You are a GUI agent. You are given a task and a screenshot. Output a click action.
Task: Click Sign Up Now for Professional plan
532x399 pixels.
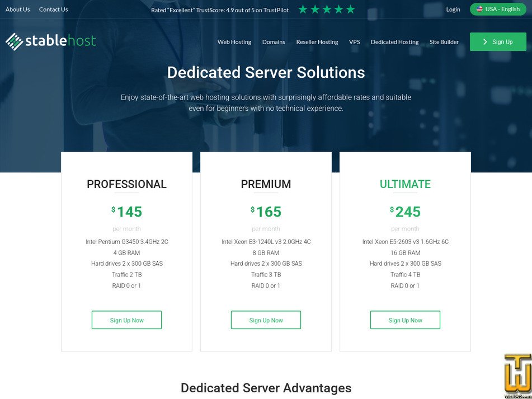point(126,320)
